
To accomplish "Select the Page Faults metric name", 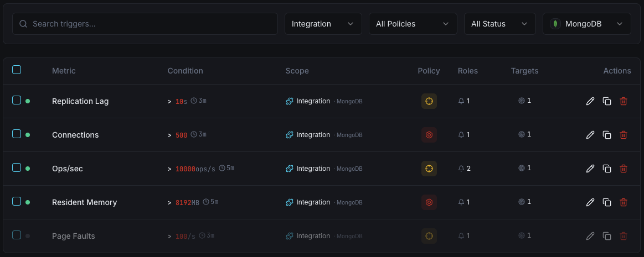I will click(x=74, y=236).
